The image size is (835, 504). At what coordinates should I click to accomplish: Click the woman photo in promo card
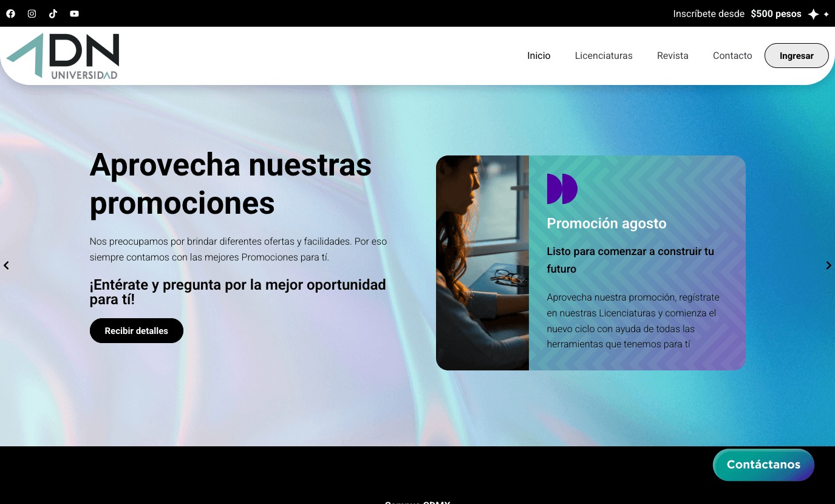(482, 263)
